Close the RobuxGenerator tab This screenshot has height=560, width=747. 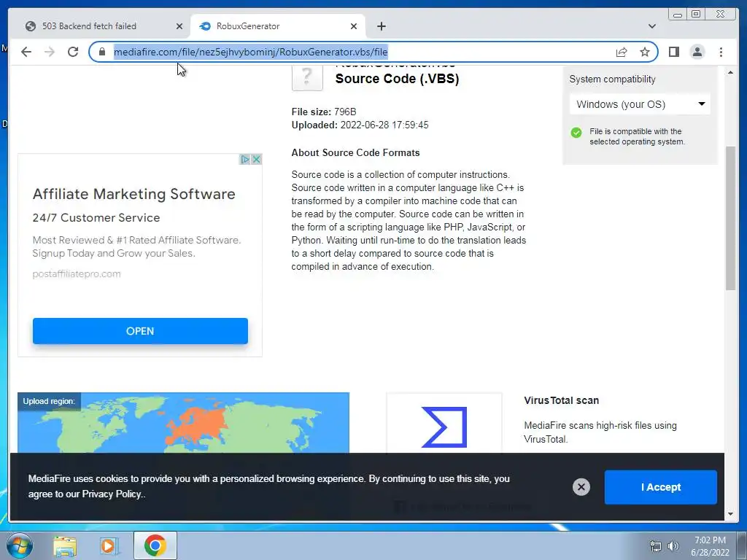click(354, 26)
